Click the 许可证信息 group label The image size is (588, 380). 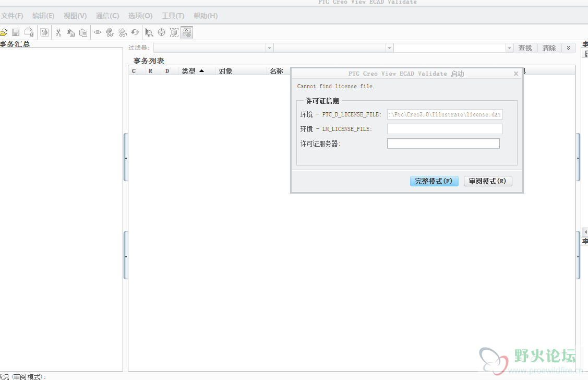(x=322, y=101)
